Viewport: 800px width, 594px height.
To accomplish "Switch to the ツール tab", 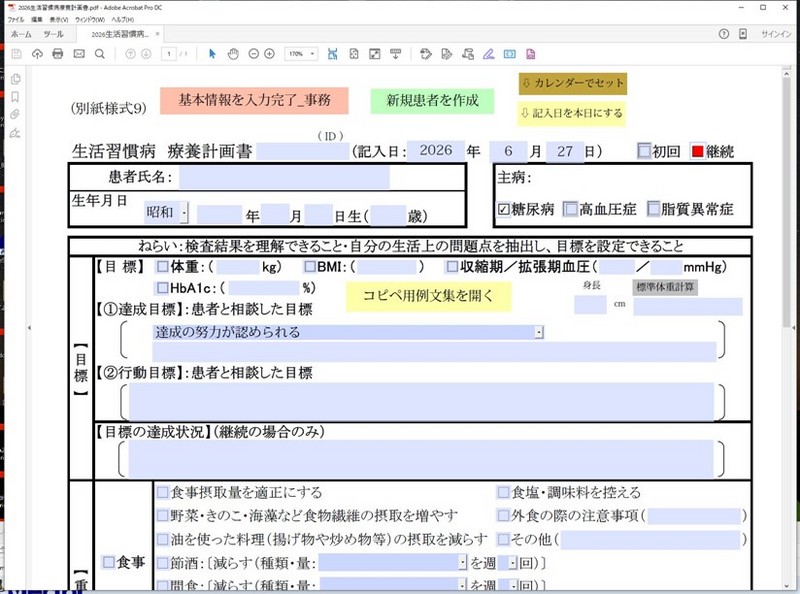I will pyautogui.click(x=53, y=34).
